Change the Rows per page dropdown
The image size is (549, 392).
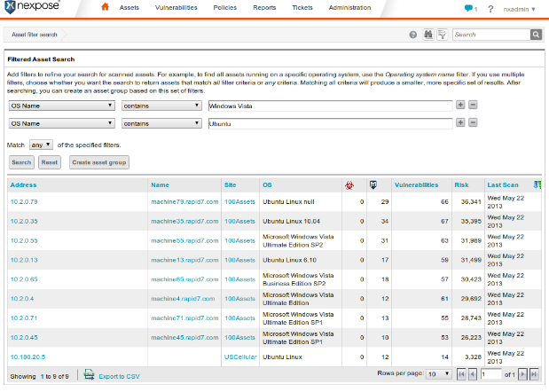[438, 374]
